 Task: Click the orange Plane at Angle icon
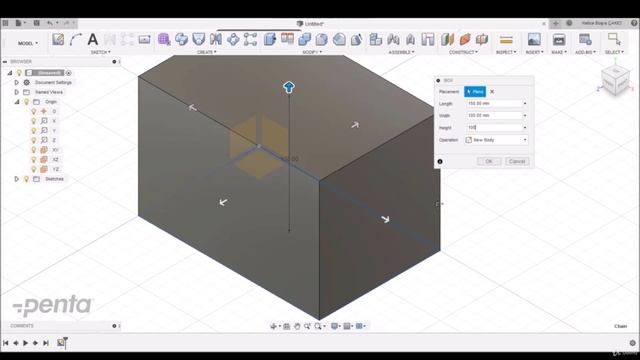[465, 39]
